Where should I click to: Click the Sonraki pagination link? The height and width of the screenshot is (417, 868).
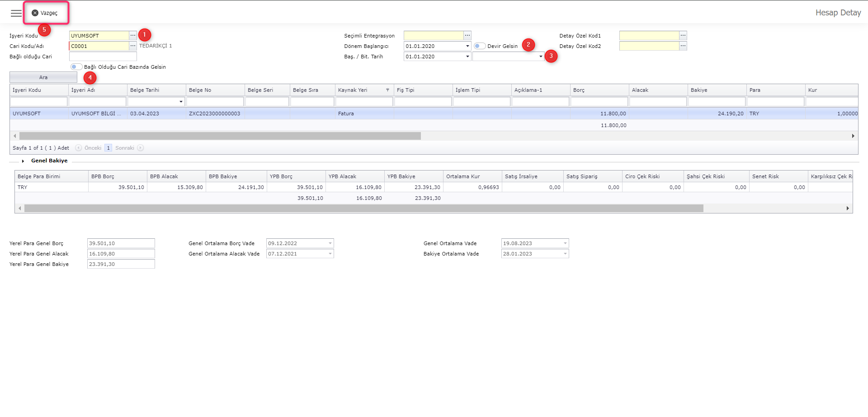(125, 148)
